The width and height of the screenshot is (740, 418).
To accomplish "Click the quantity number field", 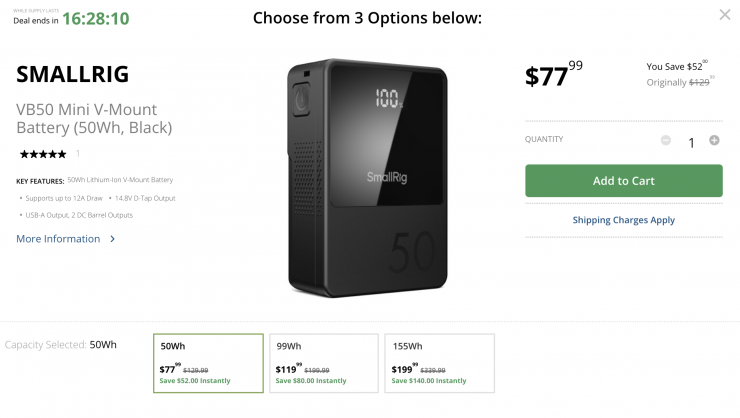I will click(x=690, y=143).
